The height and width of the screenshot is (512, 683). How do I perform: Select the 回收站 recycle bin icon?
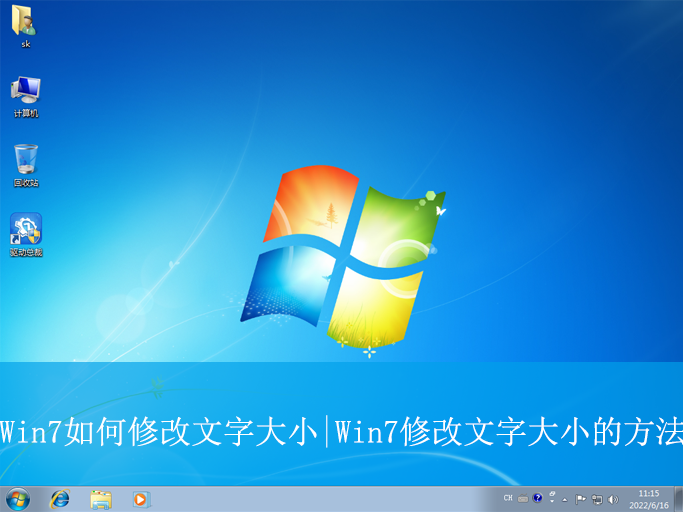25,160
